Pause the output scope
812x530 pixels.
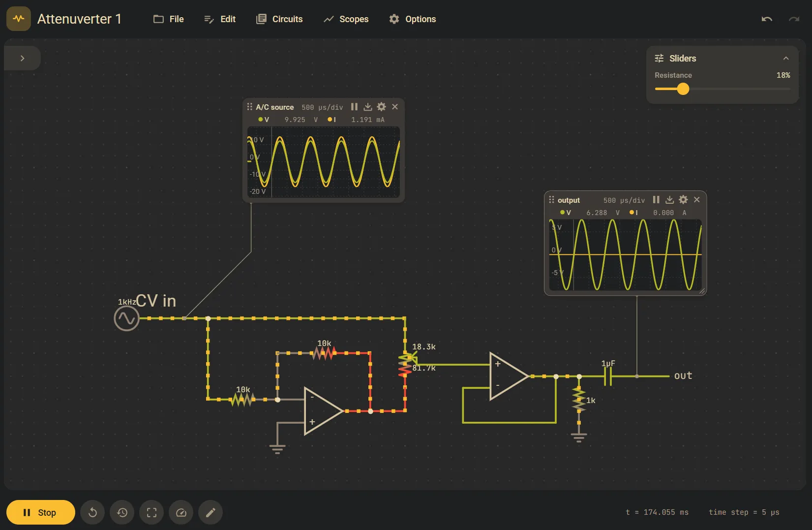[x=656, y=200]
